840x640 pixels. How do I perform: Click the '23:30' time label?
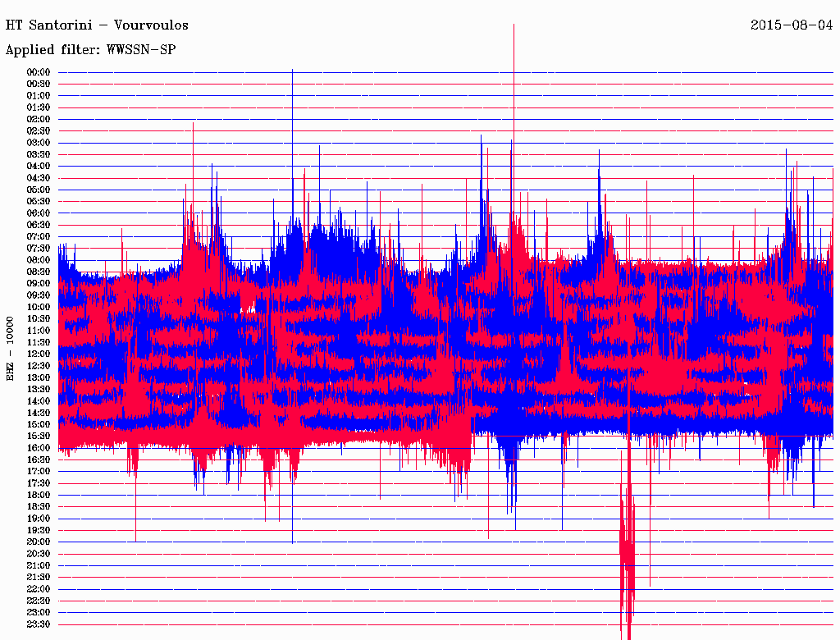click(x=39, y=624)
